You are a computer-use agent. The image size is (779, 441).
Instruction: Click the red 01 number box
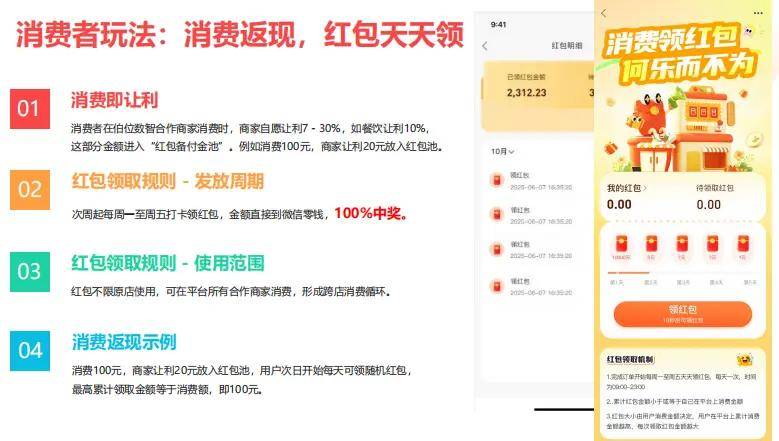click(30, 108)
